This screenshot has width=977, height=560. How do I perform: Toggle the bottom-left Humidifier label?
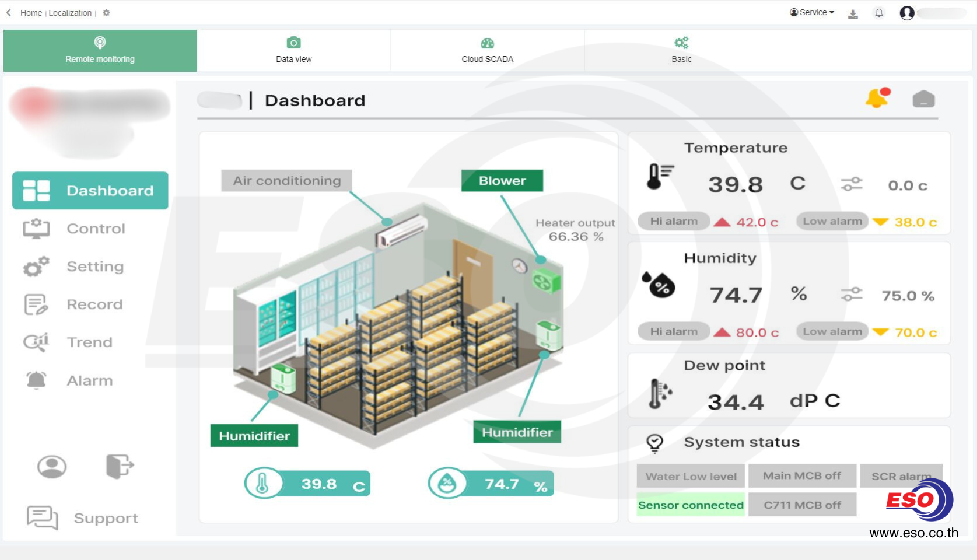(254, 436)
